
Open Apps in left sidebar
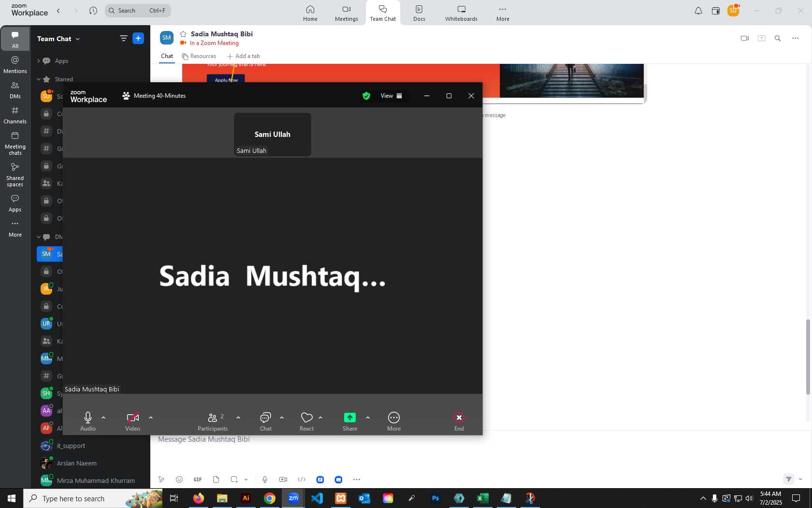15,203
